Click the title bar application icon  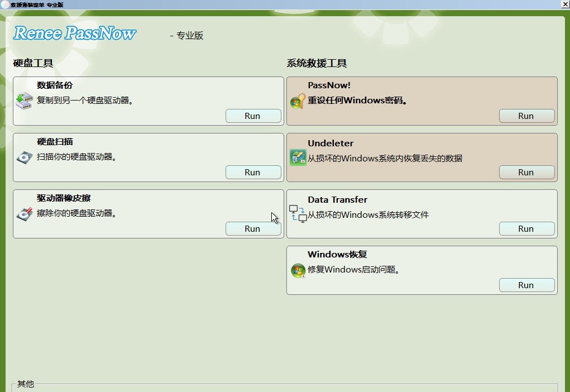pos(4,4)
